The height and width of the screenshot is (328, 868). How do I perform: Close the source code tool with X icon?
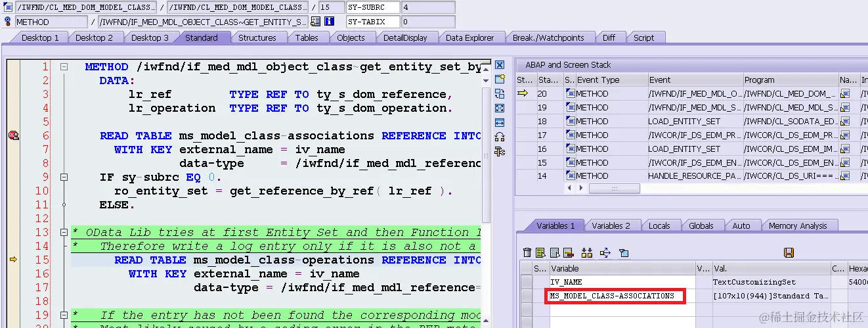[x=500, y=65]
